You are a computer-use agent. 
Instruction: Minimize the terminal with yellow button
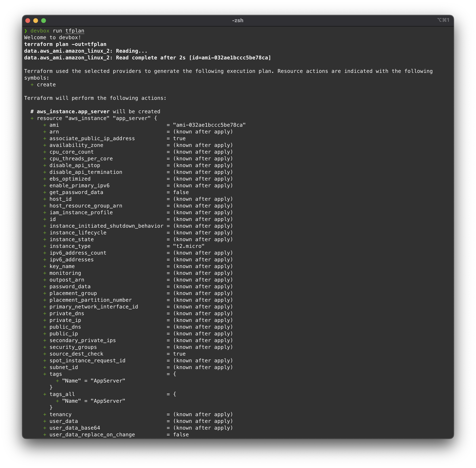(x=36, y=21)
